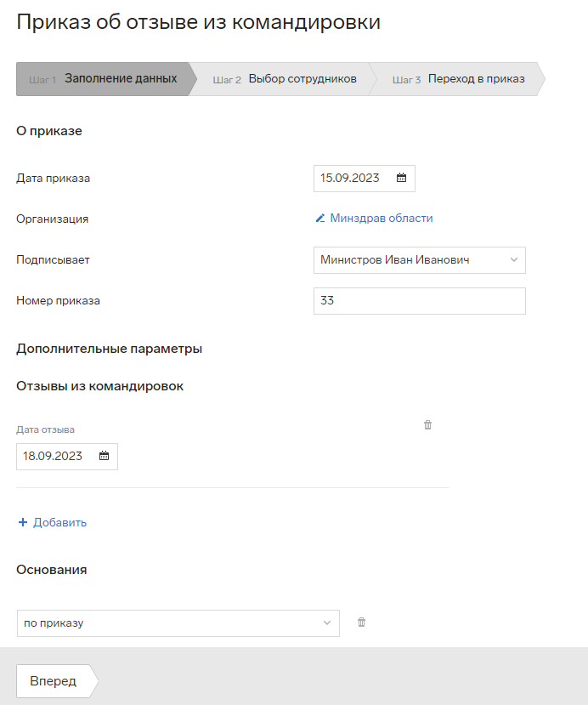The height and width of the screenshot is (705, 588).
Task: Select the Министров Иван Иванович combo box
Action: 420,260
